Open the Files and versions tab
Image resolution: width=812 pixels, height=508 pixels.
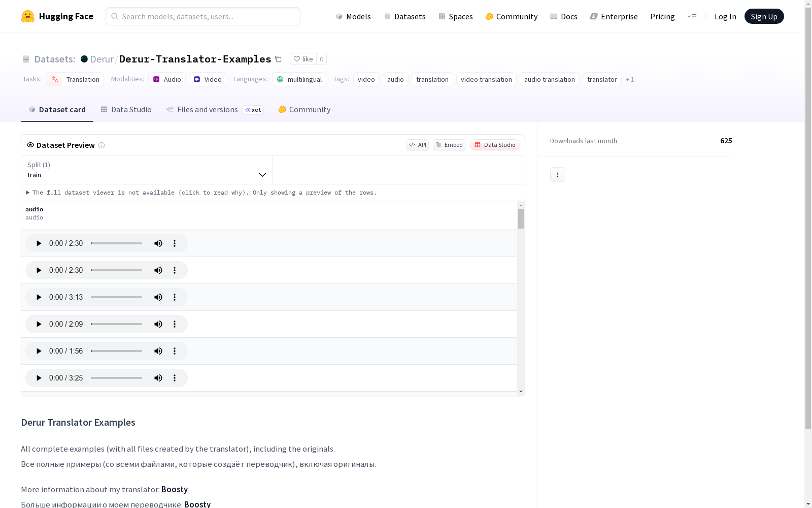click(215, 110)
